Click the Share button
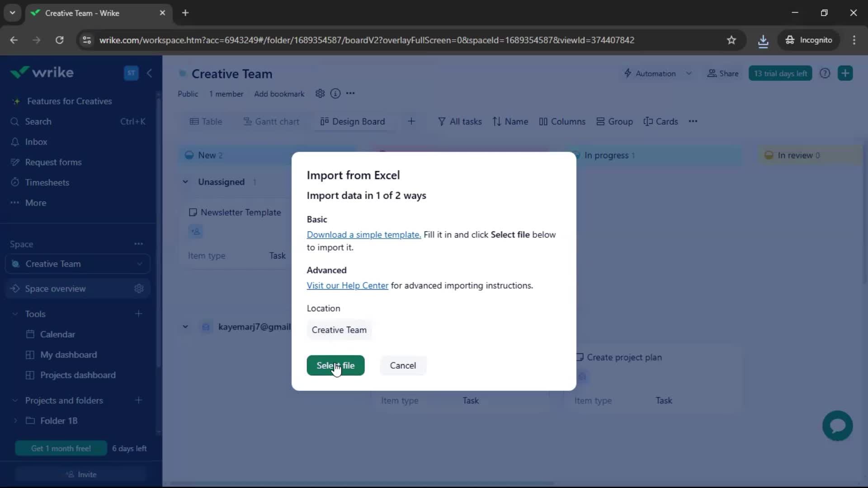 pyautogui.click(x=723, y=73)
